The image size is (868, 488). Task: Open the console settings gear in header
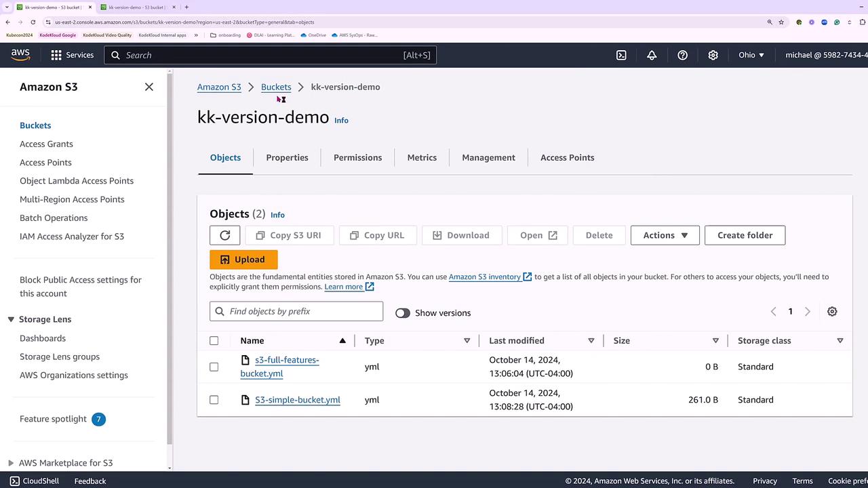pos(713,55)
